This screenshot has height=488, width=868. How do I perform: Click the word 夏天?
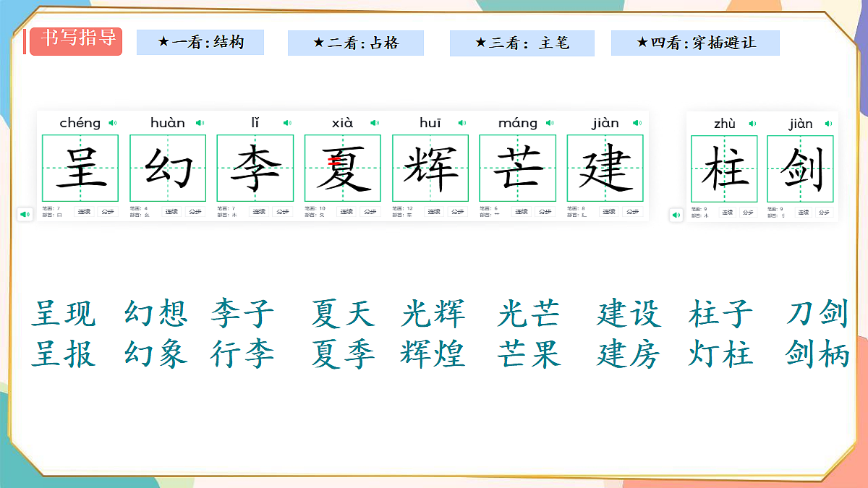343,314
